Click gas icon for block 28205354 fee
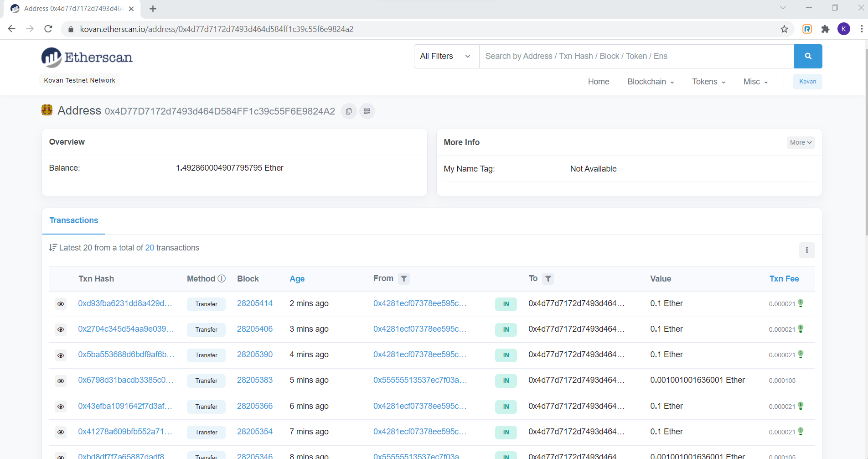The height and width of the screenshot is (459, 868). [x=801, y=431]
